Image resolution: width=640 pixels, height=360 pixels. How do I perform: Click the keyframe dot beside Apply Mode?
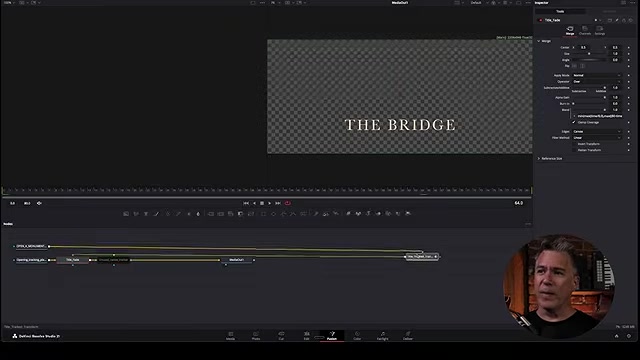pos(629,75)
